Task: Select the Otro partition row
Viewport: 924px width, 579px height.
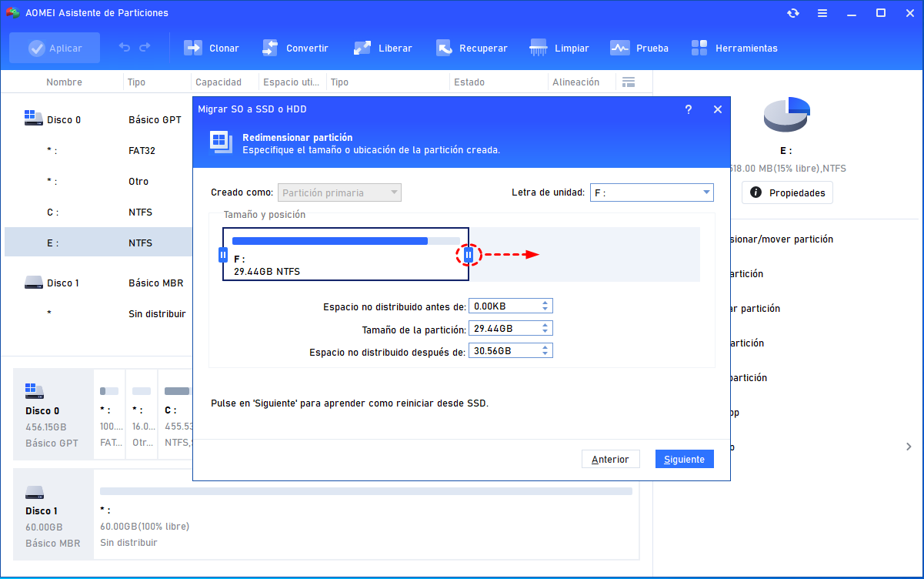Action: [98, 181]
